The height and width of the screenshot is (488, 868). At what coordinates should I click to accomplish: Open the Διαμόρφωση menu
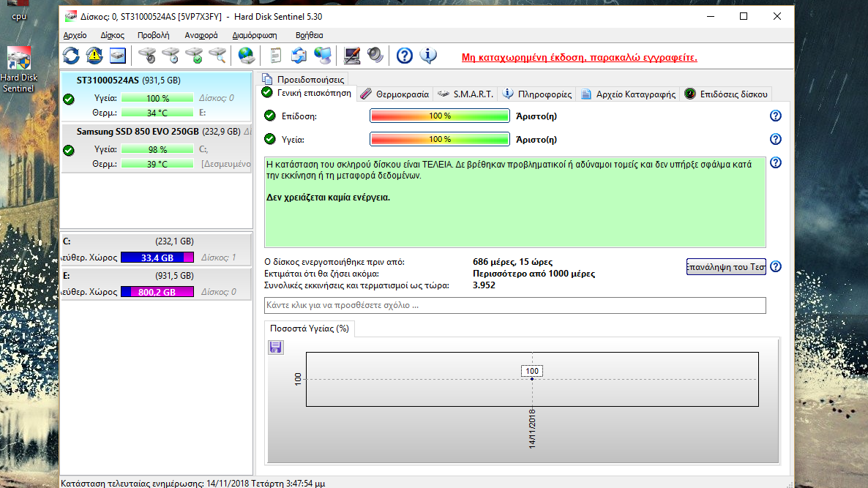pos(255,35)
